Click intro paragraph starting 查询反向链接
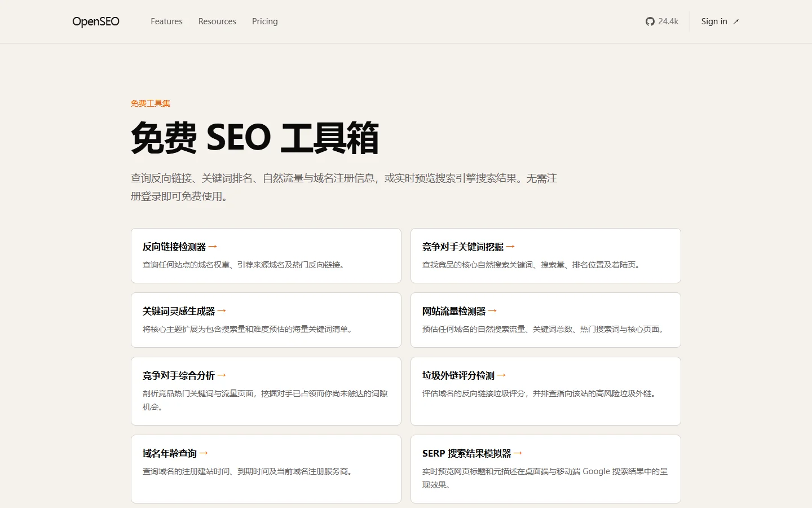 pyautogui.click(x=344, y=187)
